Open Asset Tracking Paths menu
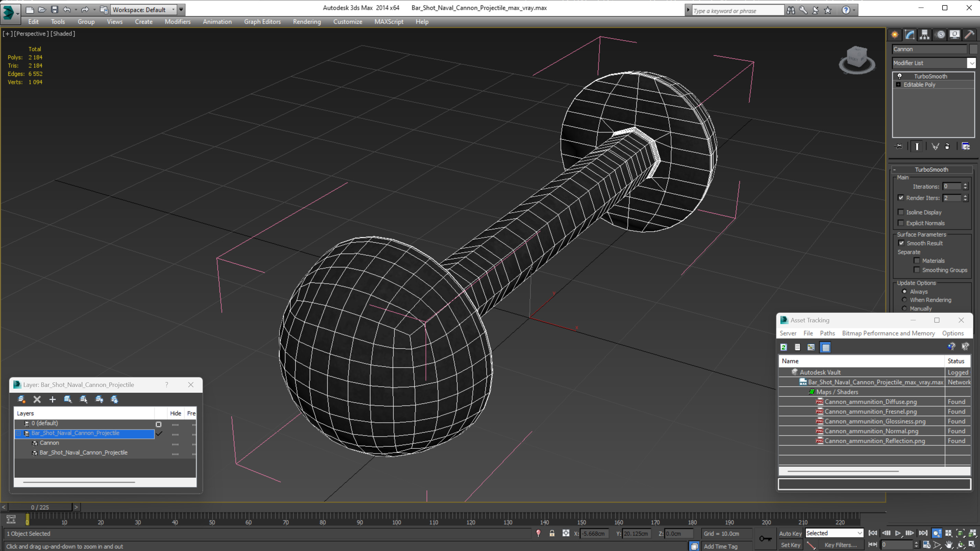 [x=827, y=333]
